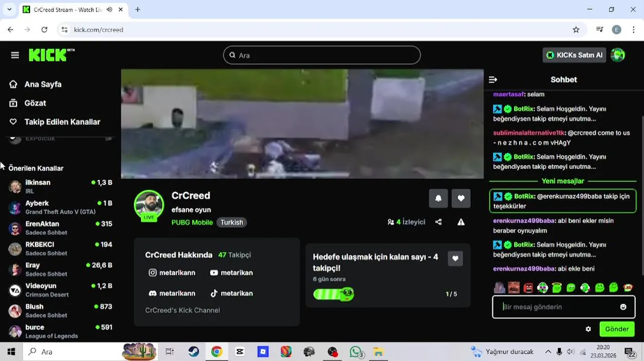Open Eray recommended channel
Screen dimensions: 644x361
click(x=61, y=269)
